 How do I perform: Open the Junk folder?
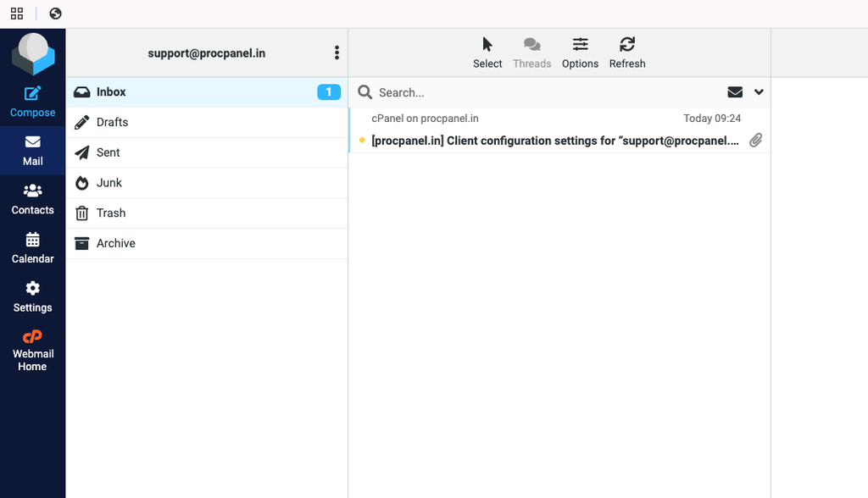(x=207, y=183)
